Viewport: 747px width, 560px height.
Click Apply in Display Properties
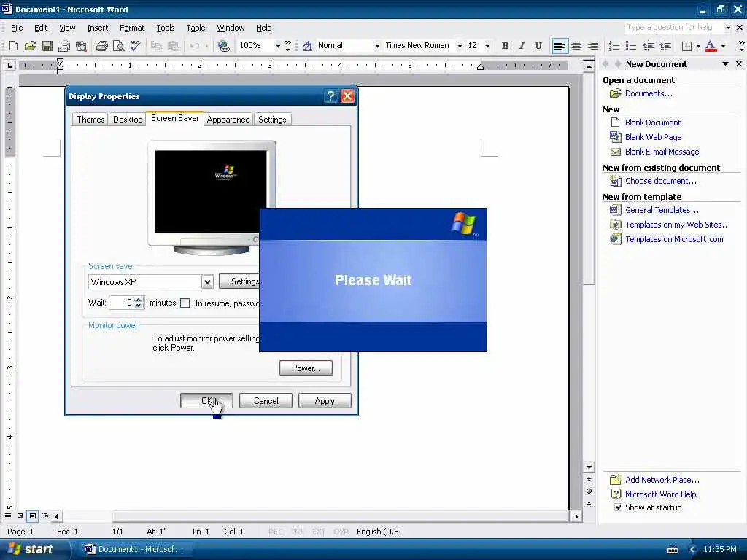325,401
